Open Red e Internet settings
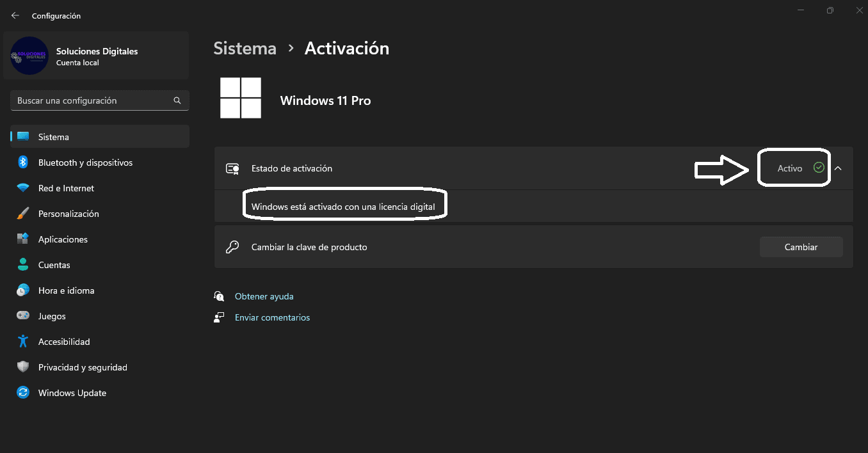Image resolution: width=868 pixels, height=453 pixels. (100, 188)
